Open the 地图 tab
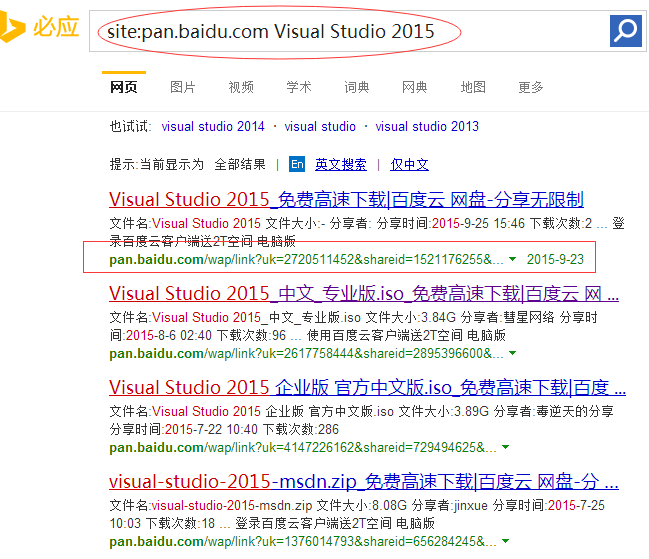649x559 pixels. tap(473, 87)
